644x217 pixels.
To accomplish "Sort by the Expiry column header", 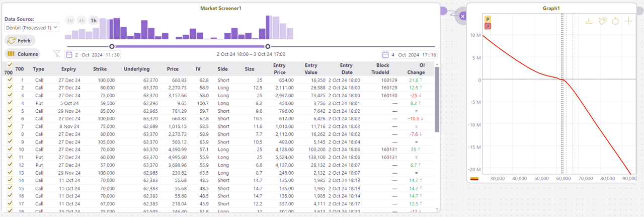I will coord(69,69).
